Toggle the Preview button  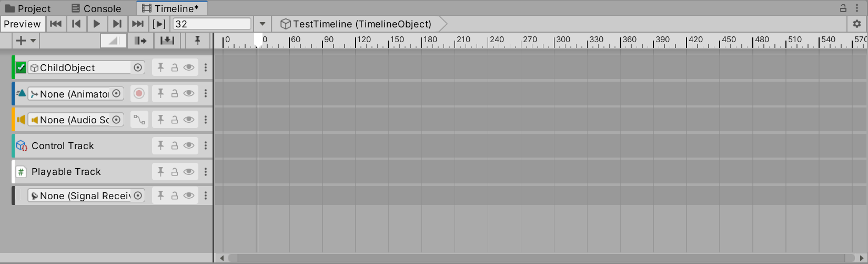(22, 24)
